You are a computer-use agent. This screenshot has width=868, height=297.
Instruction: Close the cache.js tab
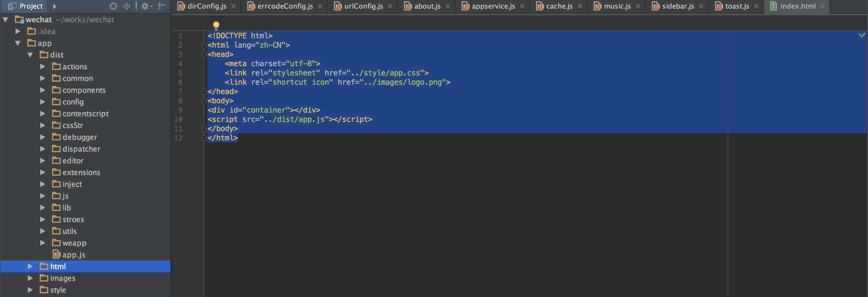pos(580,6)
